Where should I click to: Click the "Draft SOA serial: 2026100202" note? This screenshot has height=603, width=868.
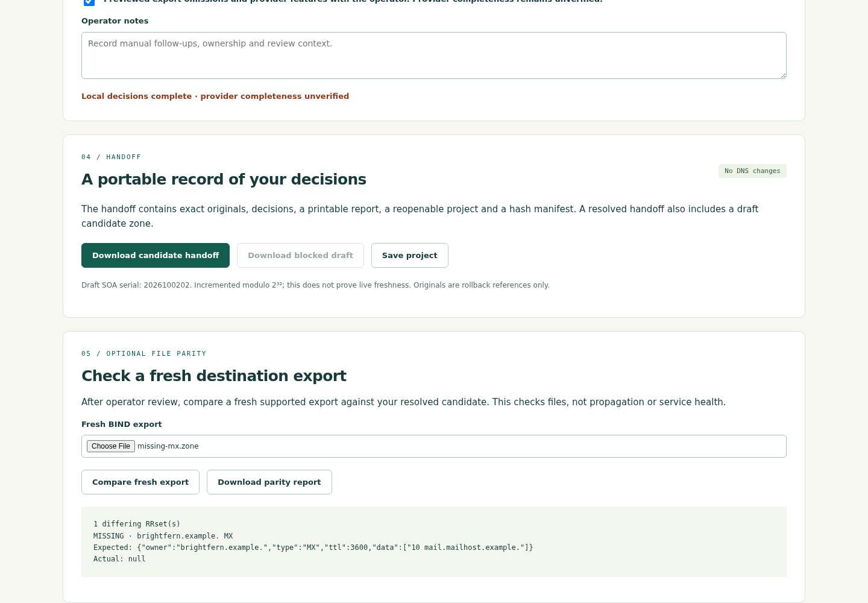pos(315,285)
